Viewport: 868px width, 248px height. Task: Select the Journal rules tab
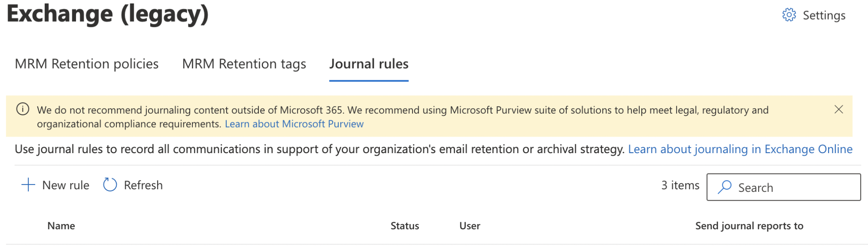[x=369, y=64]
